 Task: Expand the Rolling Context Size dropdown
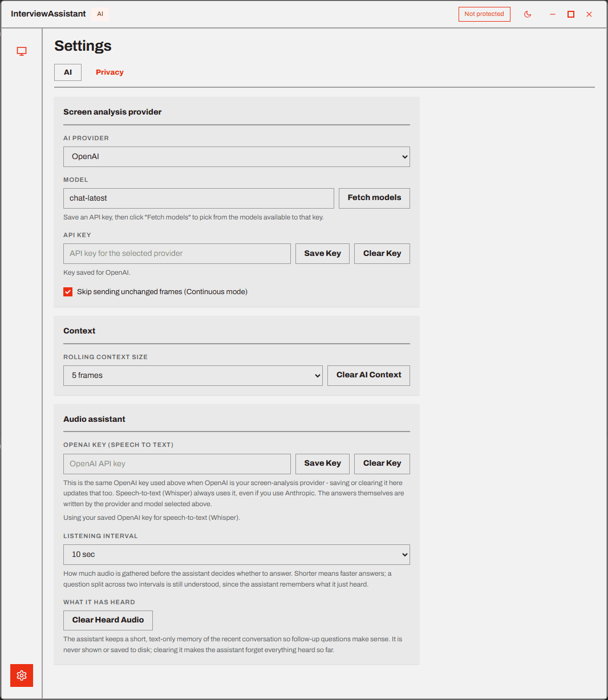point(193,376)
